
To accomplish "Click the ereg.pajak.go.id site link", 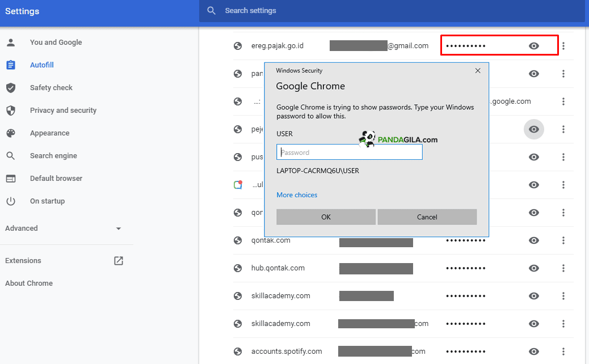I will click(277, 46).
